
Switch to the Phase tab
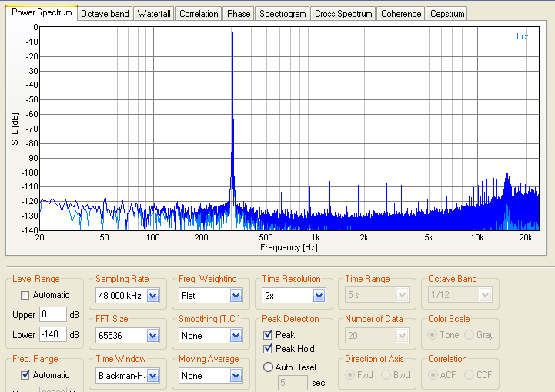click(x=239, y=14)
